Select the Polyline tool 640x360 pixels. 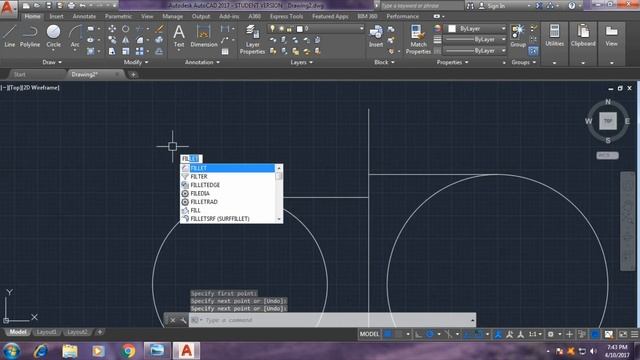click(30, 36)
